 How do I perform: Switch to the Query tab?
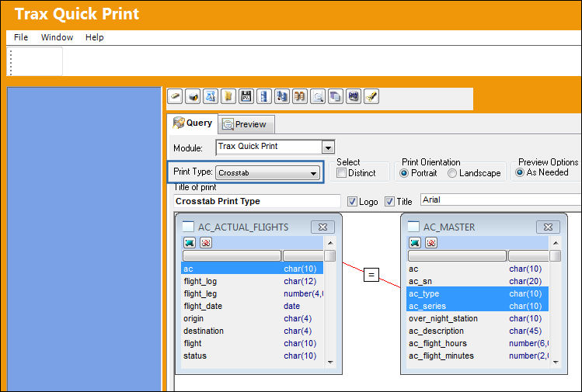[193, 123]
